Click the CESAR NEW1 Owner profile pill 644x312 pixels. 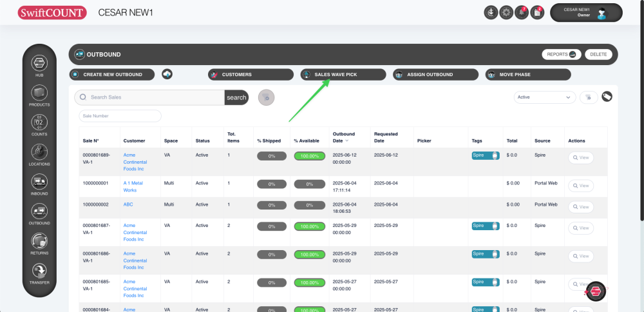[x=586, y=13]
